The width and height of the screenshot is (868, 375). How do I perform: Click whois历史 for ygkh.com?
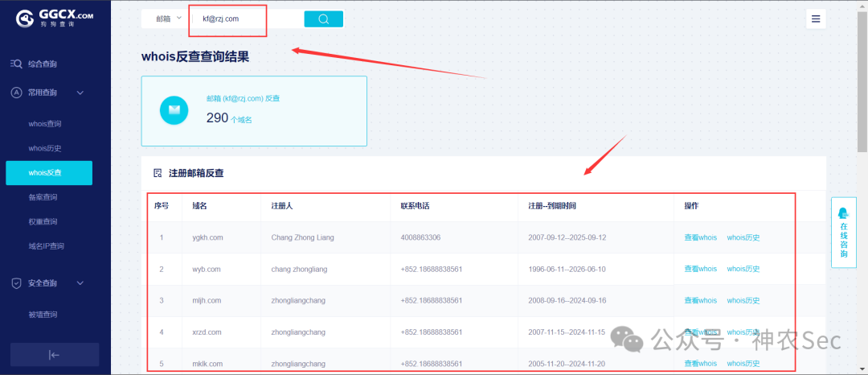coord(743,237)
